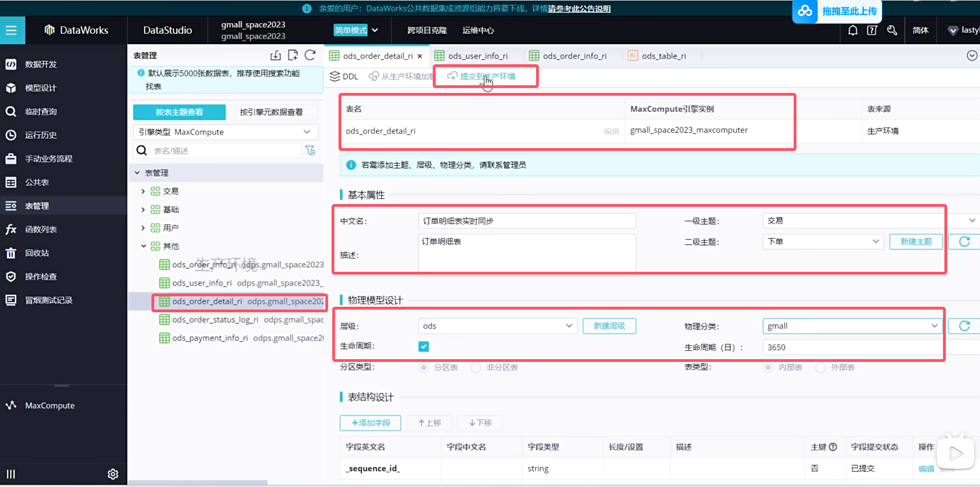The height and width of the screenshot is (487, 980).
Task: Click the settings gear icon at bottom left
Action: pyautogui.click(x=113, y=474)
